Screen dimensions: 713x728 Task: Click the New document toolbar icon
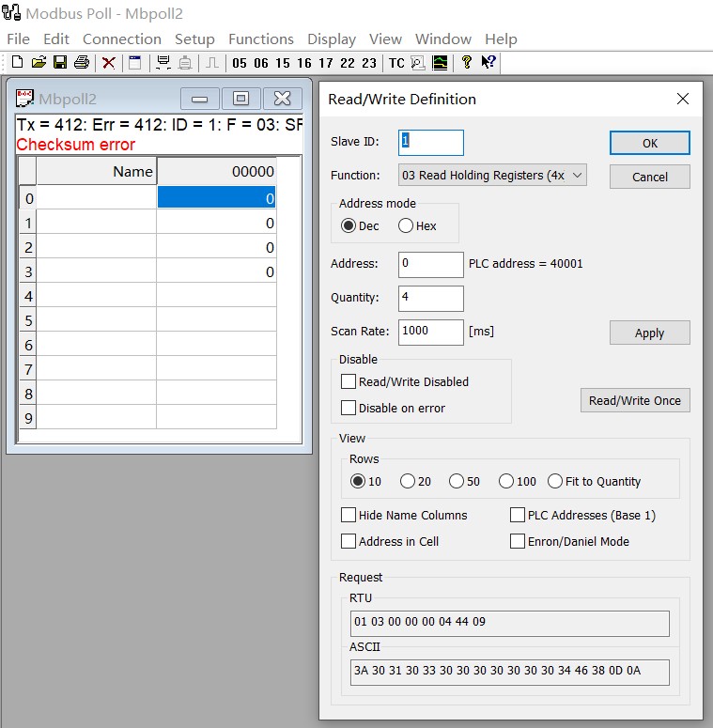[17, 62]
